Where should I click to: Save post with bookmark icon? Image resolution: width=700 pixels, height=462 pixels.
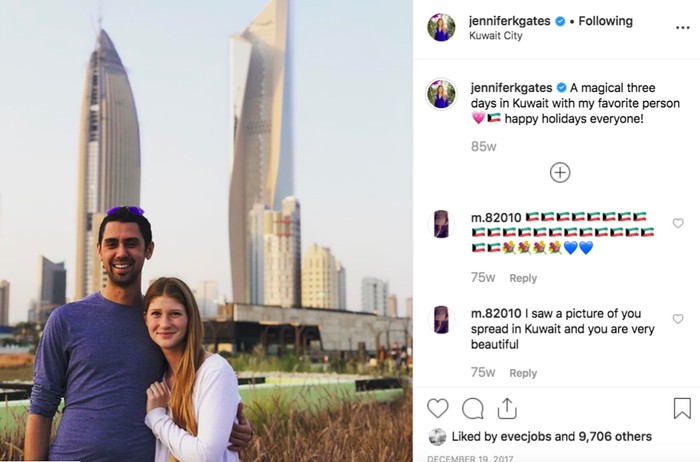click(x=682, y=408)
